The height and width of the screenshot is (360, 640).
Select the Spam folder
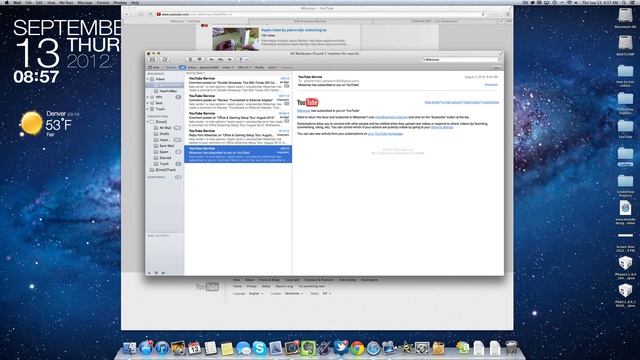click(165, 152)
